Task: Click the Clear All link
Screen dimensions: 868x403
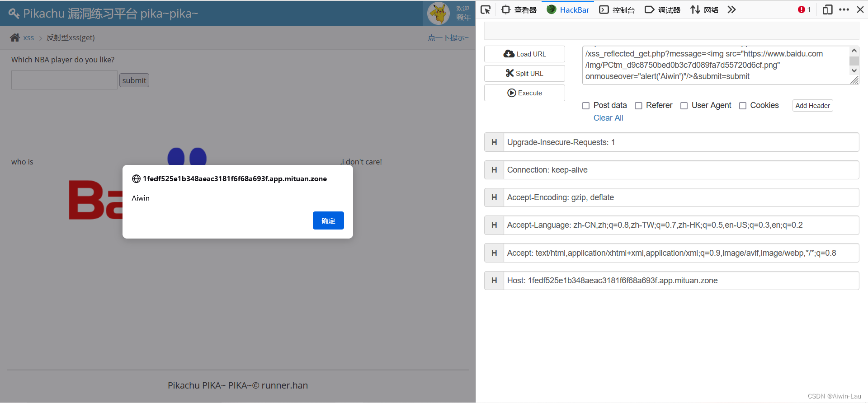Action: click(x=608, y=118)
